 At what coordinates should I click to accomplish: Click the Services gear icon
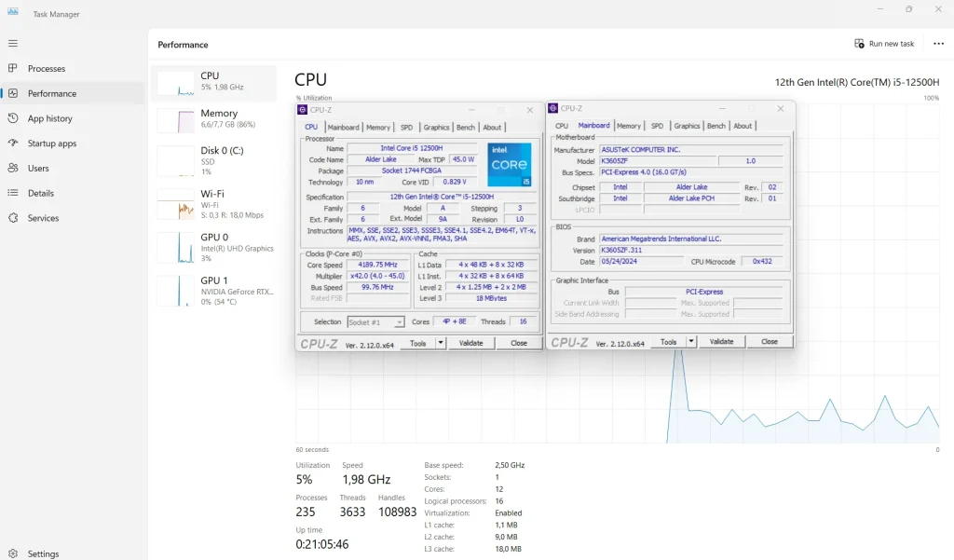pyautogui.click(x=13, y=218)
